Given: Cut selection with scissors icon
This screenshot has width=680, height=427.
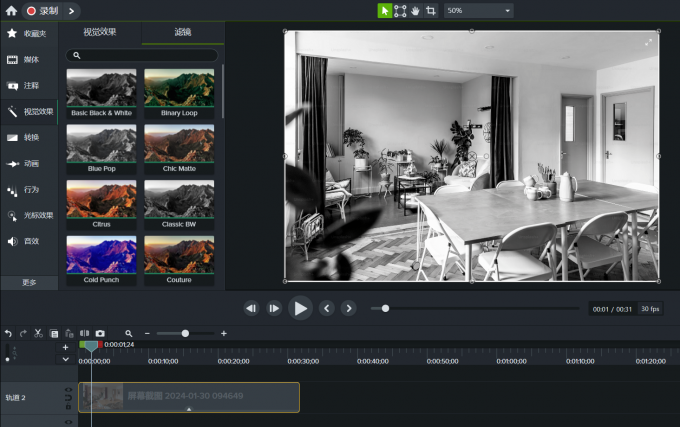Looking at the screenshot, I should click(x=38, y=333).
